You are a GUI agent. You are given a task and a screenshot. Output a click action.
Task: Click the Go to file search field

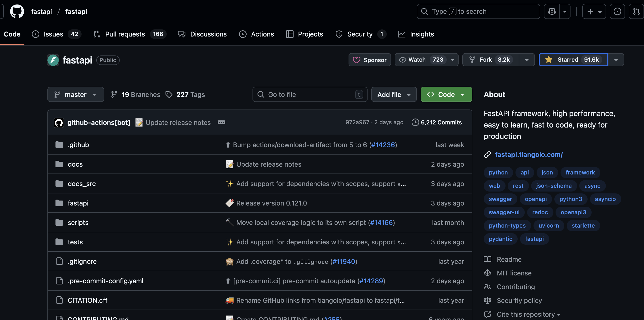tap(309, 95)
